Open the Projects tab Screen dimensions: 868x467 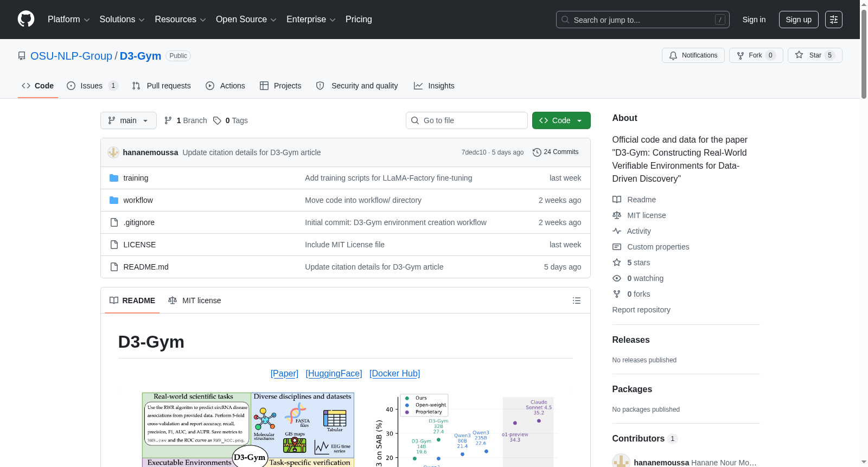280,86
